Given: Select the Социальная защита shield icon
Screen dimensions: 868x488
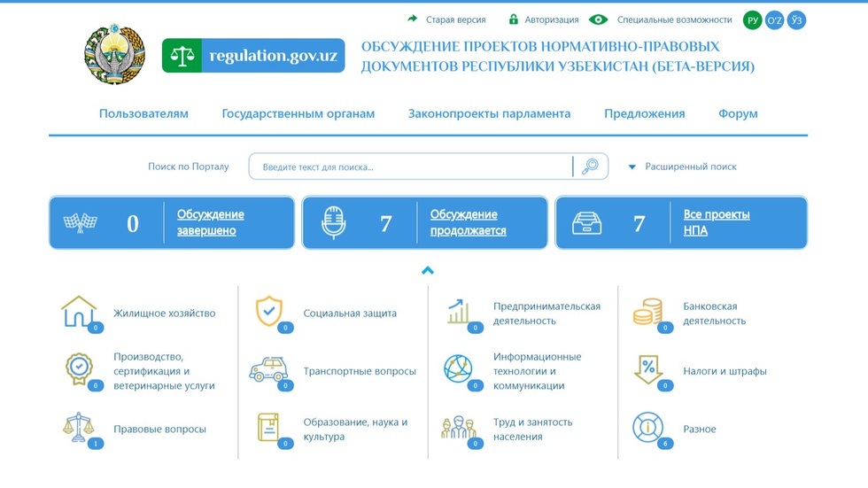Looking at the screenshot, I should click(x=268, y=312).
